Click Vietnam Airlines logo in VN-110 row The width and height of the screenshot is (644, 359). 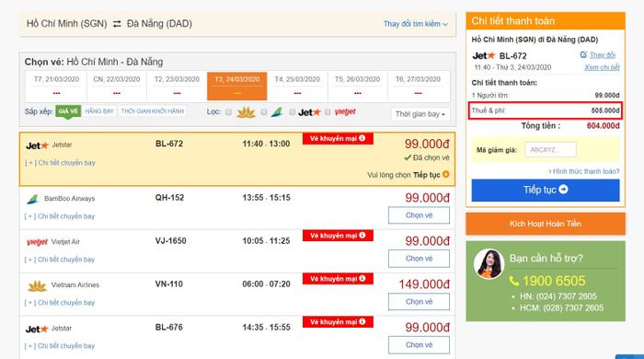pyautogui.click(x=37, y=285)
